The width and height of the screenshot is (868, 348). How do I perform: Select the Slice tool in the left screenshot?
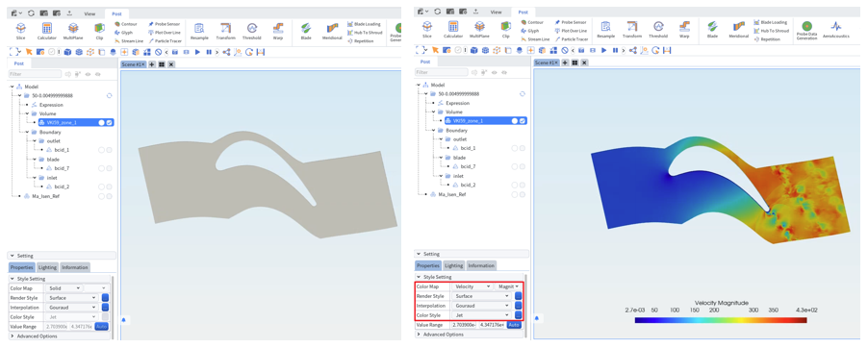[x=20, y=31]
